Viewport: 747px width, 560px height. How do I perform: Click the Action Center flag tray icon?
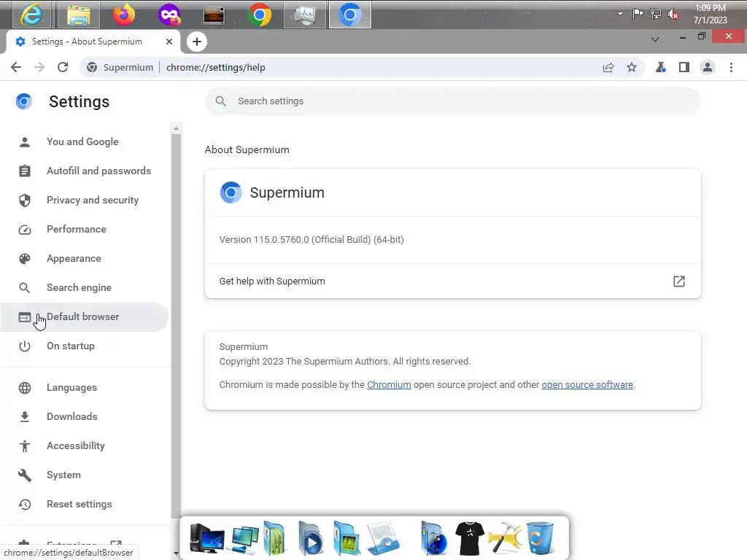(x=638, y=14)
